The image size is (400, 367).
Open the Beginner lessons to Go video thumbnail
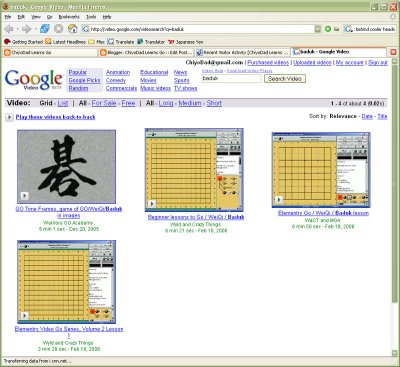[x=194, y=170]
